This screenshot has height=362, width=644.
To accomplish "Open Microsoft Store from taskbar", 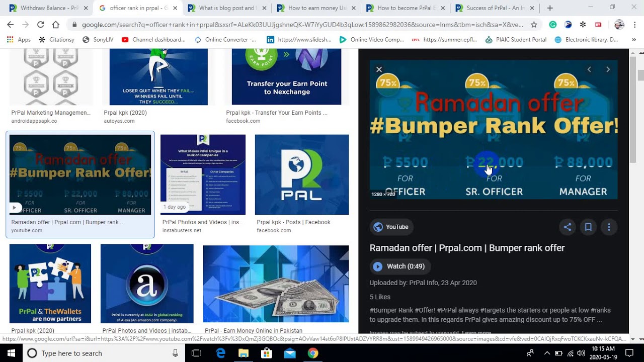I will click(x=267, y=353).
